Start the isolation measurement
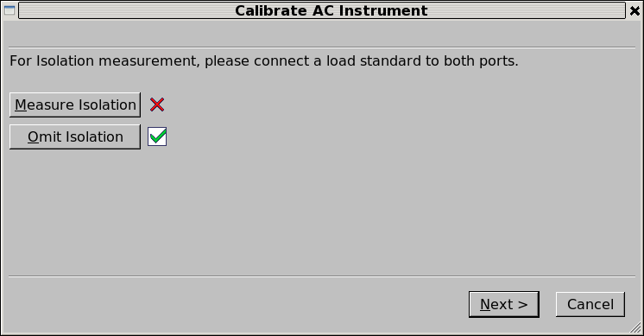The image size is (644, 336). click(x=75, y=105)
